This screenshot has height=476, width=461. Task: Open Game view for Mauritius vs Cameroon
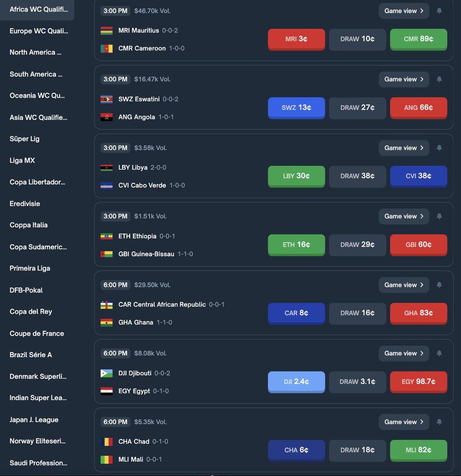pyautogui.click(x=403, y=11)
